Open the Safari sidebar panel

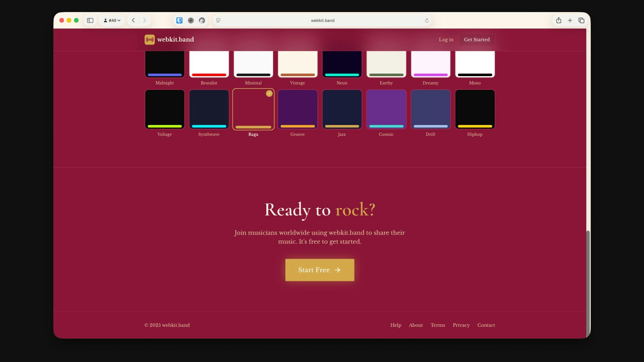[x=90, y=20]
